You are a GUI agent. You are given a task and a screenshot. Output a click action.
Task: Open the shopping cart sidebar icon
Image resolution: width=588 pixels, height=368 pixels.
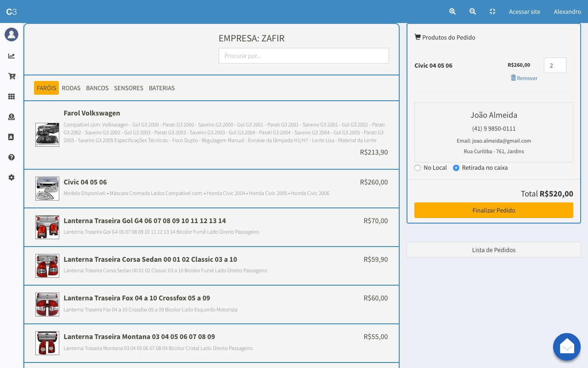[x=11, y=76]
